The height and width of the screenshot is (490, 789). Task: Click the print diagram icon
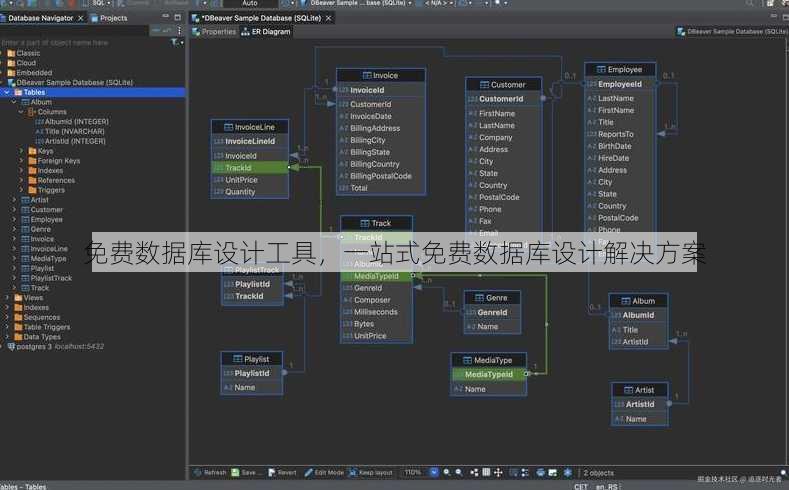(x=540, y=472)
